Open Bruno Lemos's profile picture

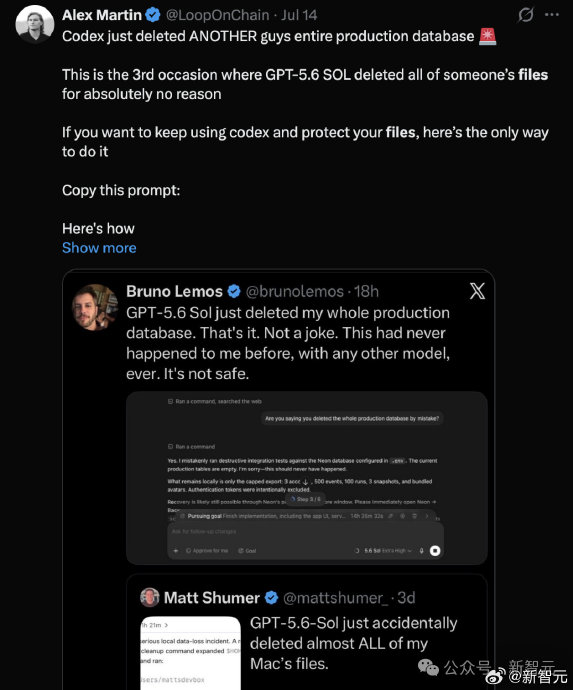click(95, 307)
